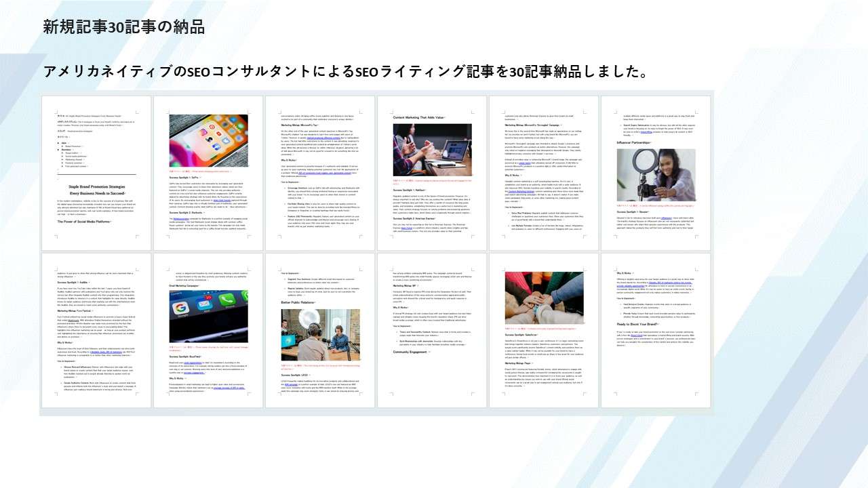Open the page thumbnail containing Marketing Mishap: BP
This screenshot has width=868, height=488.
[x=431, y=330]
